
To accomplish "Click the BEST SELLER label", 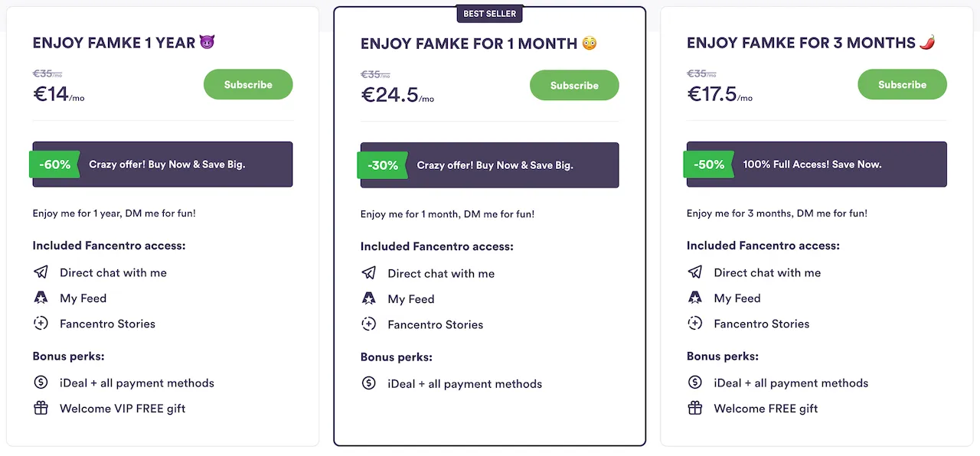I will click(490, 14).
